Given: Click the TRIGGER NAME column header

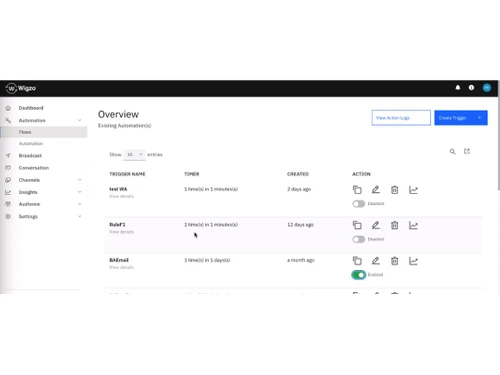Looking at the screenshot, I should (x=127, y=174).
